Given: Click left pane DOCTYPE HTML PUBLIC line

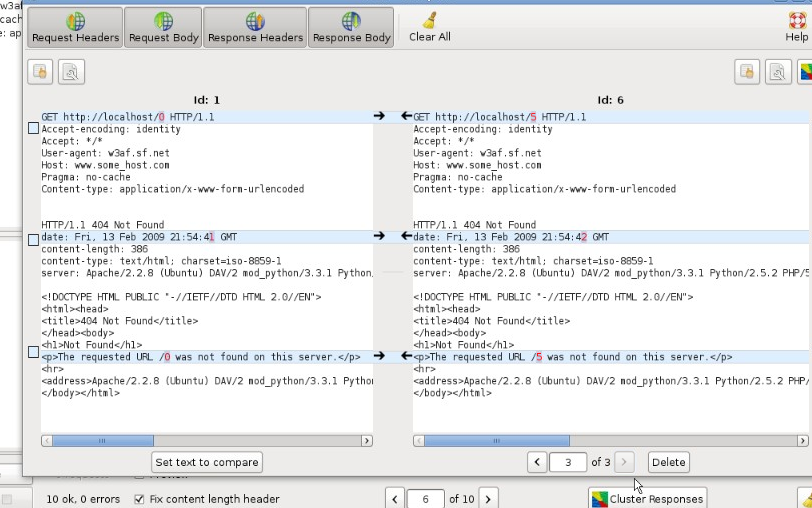Looking at the screenshot, I should [x=181, y=297].
